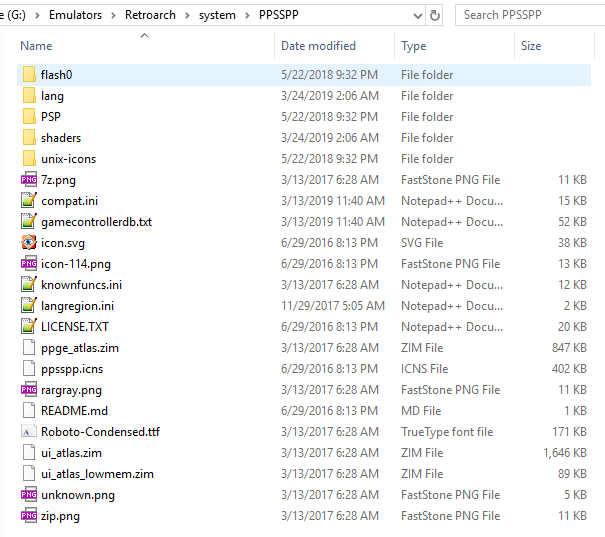Select the LICENSE.TXT file name
The height and width of the screenshot is (537, 605).
coord(75,327)
